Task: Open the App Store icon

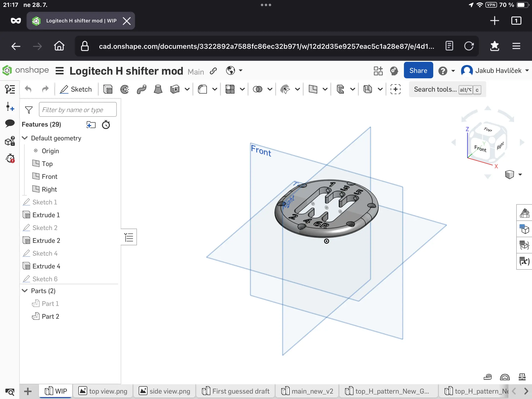Action: click(378, 71)
